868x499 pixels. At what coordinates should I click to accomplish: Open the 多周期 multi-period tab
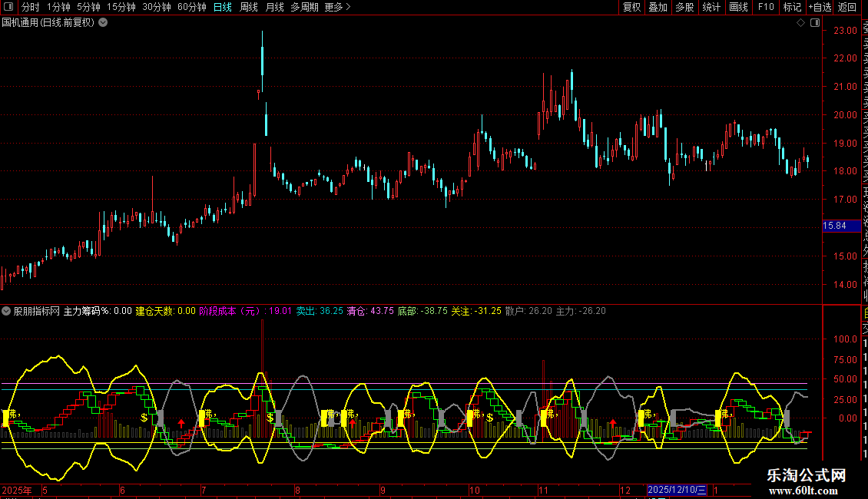(x=304, y=8)
